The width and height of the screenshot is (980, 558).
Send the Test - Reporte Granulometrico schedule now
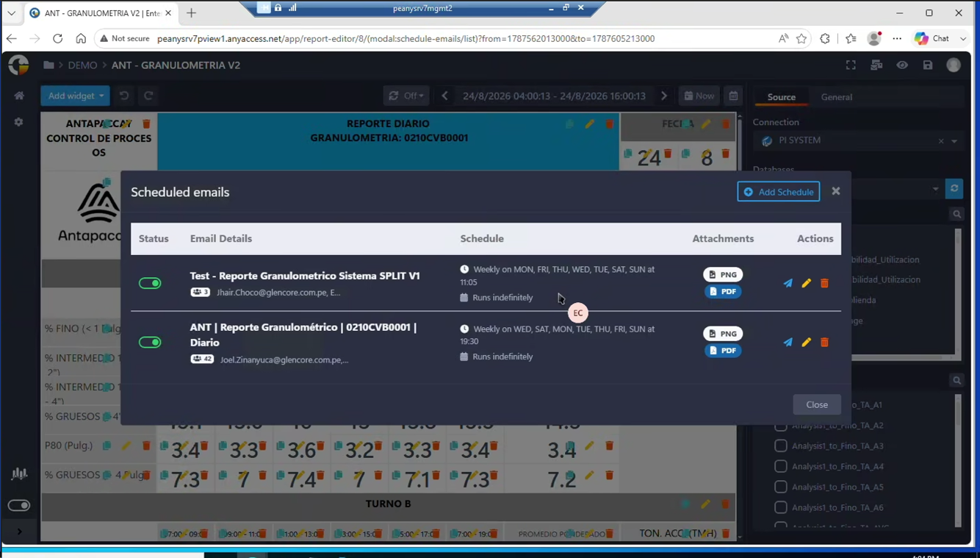788,283
